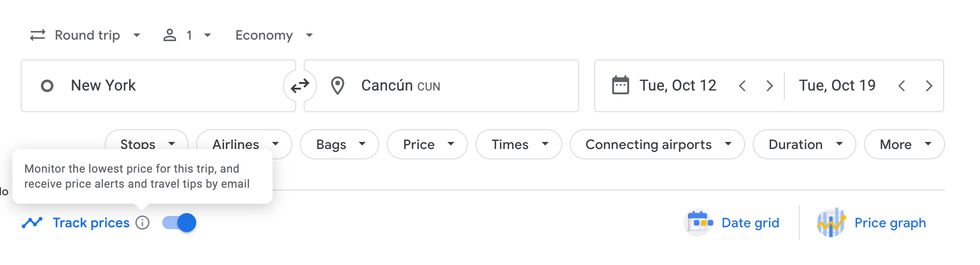
Task: Turn off the Track prices toggle
Action: 179,223
